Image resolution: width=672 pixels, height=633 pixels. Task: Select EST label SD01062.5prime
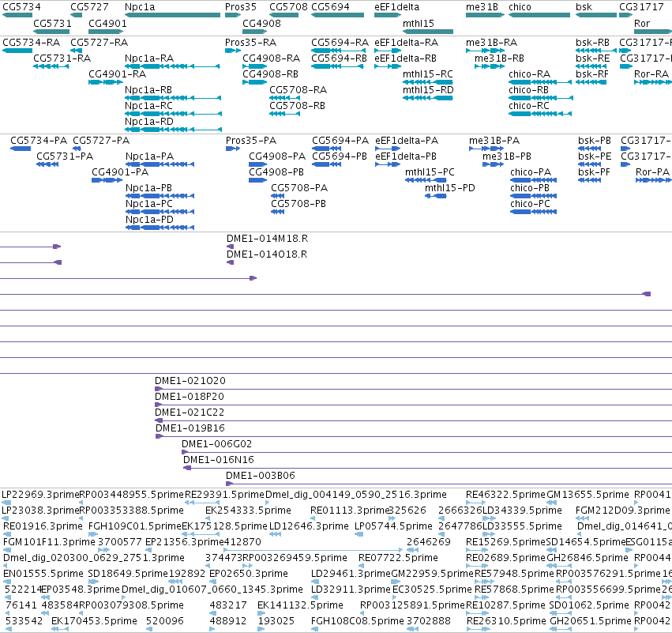click(589, 605)
